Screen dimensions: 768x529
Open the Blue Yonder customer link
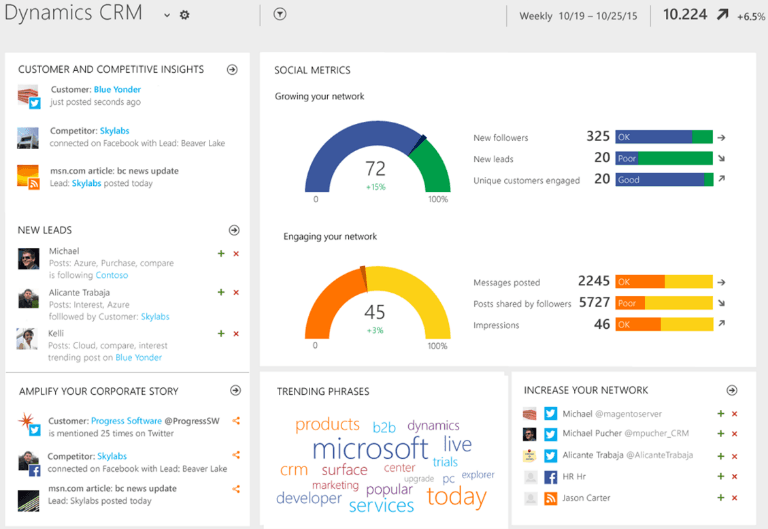click(117, 90)
